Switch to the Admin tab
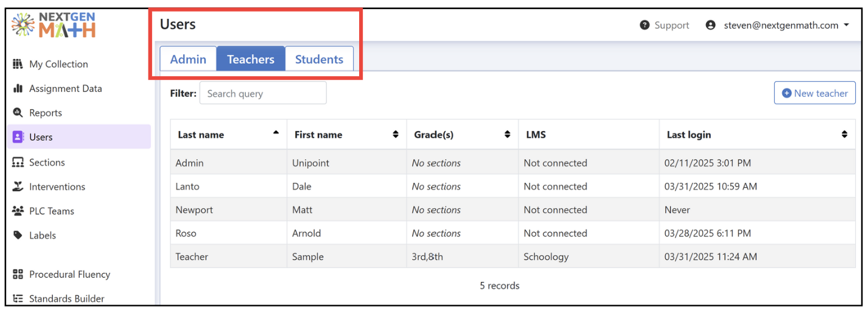The width and height of the screenshot is (868, 312). (x=188, y=59)
